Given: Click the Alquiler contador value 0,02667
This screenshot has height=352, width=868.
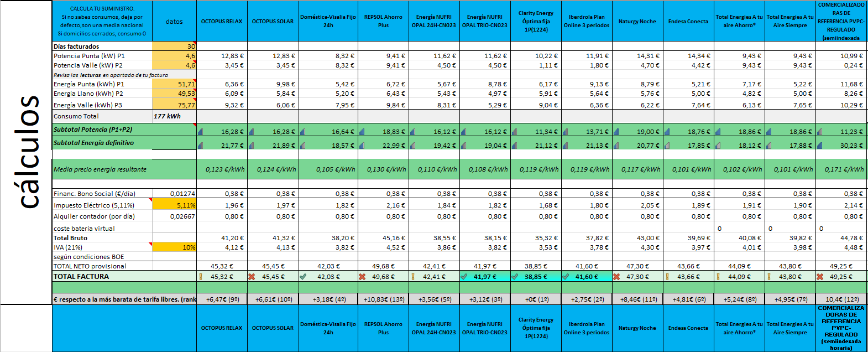Looking at the screenshot, I should pyautogui.click(x=182, y=216).
